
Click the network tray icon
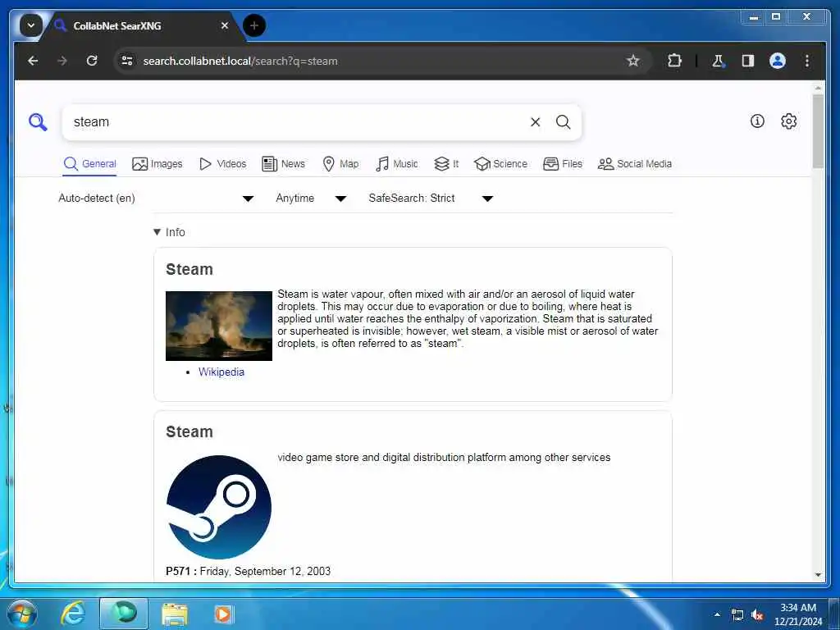[737, 615]
